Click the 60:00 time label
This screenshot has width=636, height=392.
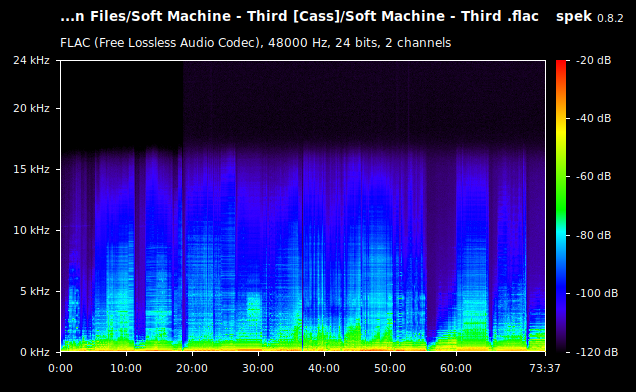[456, 368]
